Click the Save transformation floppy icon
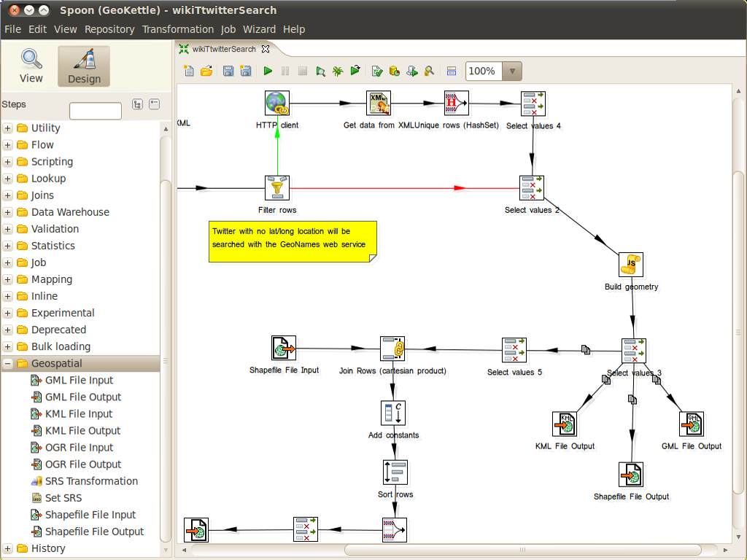 click(x=228, y=71)
